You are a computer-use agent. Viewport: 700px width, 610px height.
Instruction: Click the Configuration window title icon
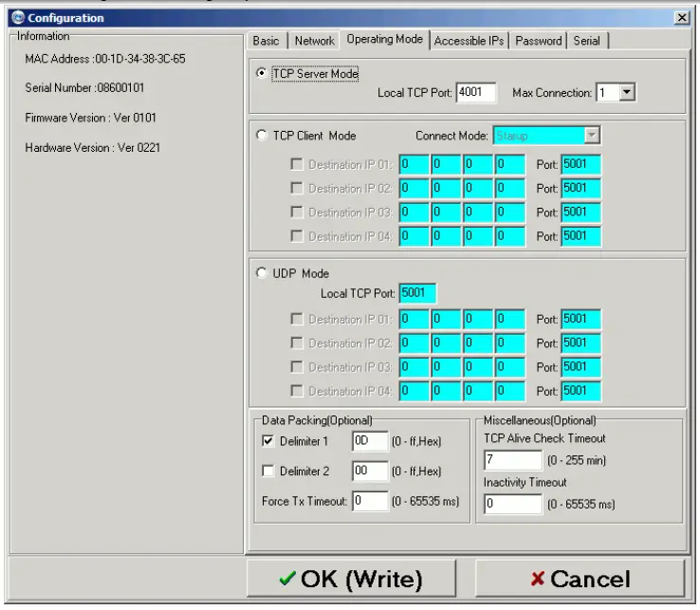18,18
